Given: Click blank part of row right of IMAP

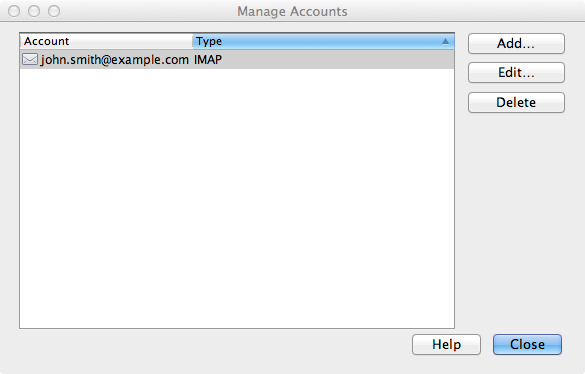Looking at the screenshot, I should pyautogui.click(x=338, y=59).
